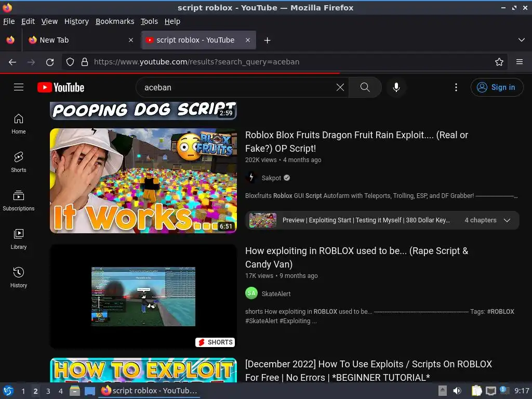Click the #ROBLOX hashtag in the description
Image resolution: width=532 pixels, height=399 pixels.
point(500,312)
